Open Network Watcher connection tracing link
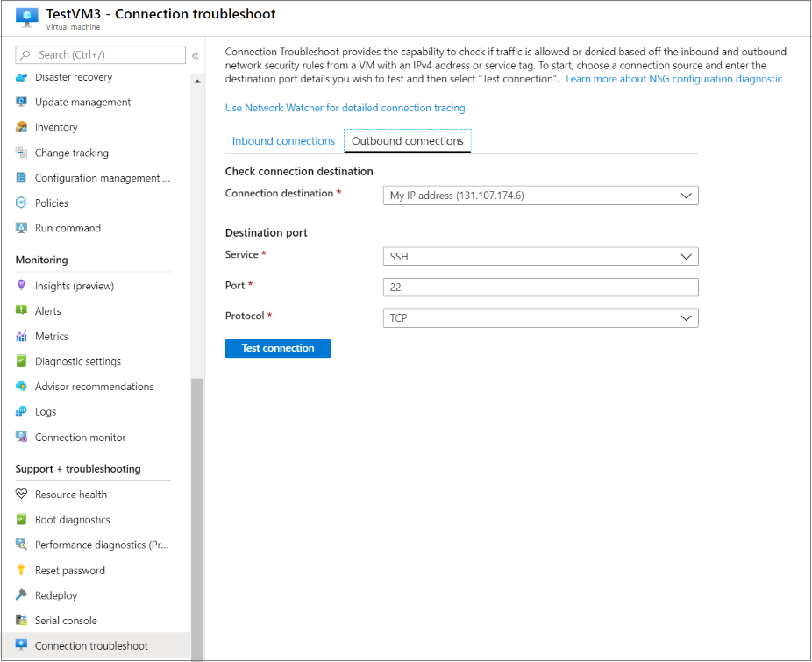 coord(345,108)
